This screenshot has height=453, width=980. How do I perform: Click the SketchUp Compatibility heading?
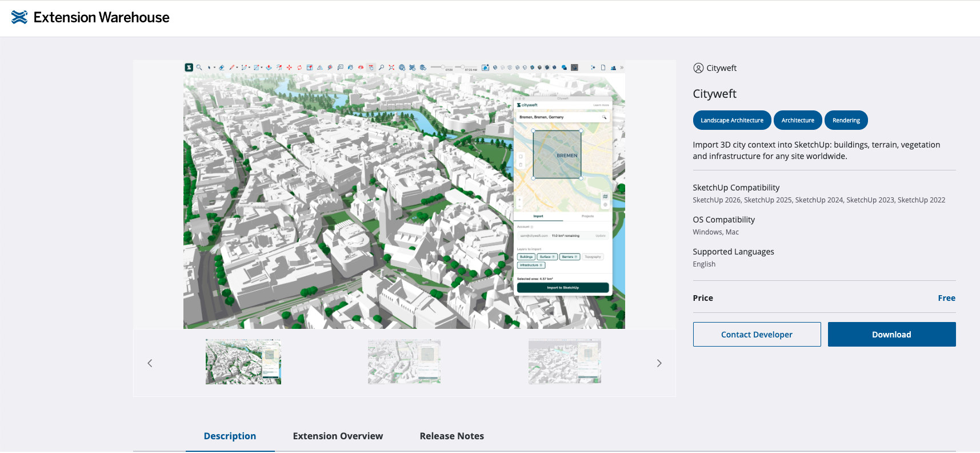click(736, 188)
